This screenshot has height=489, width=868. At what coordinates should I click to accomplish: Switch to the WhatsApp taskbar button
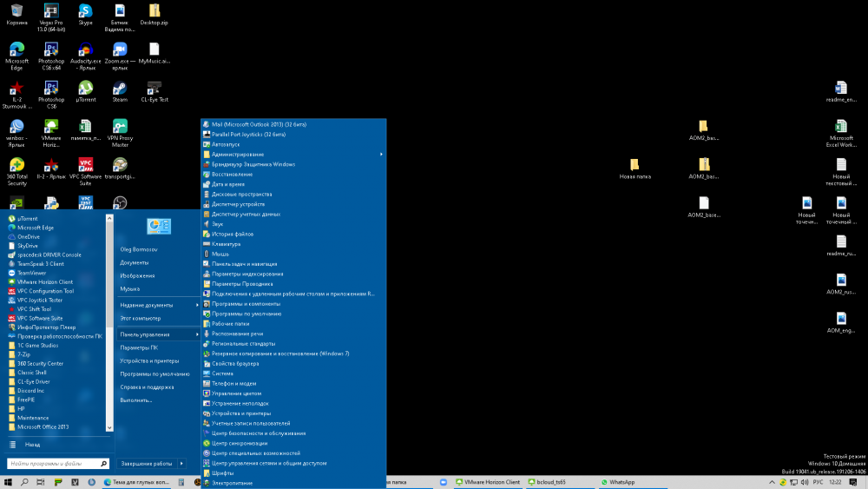(x=633, y=482)
